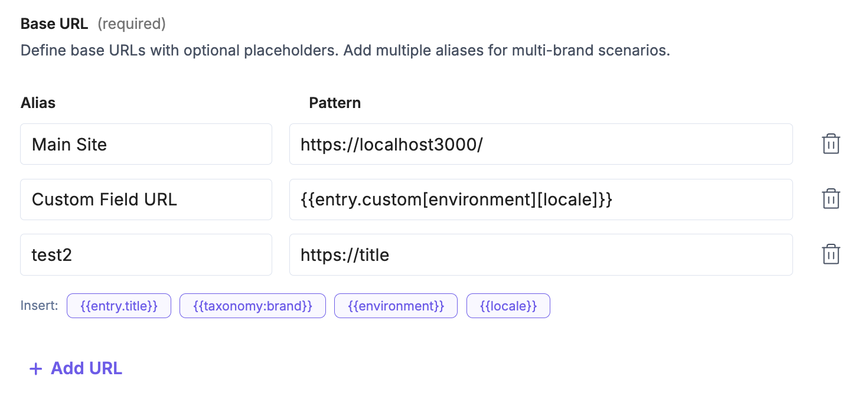
Task: Click the https://localhost3000/ pattern field
Action: pos(540,144)
